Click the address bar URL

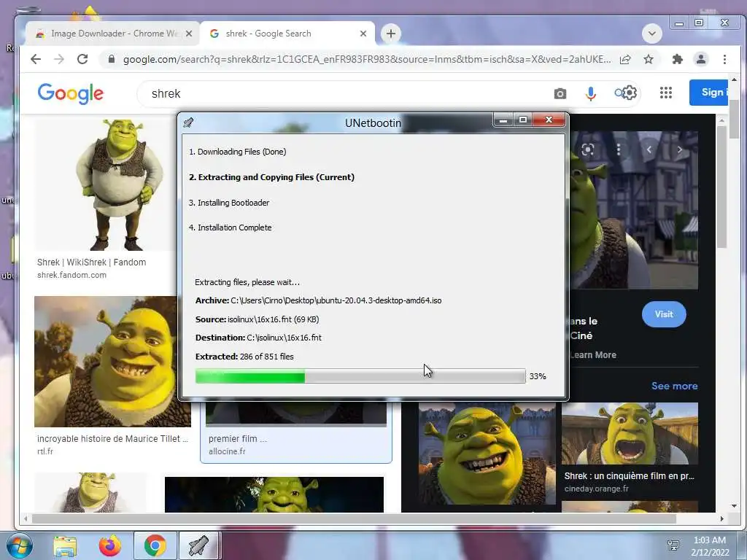[x=367, y=60]
